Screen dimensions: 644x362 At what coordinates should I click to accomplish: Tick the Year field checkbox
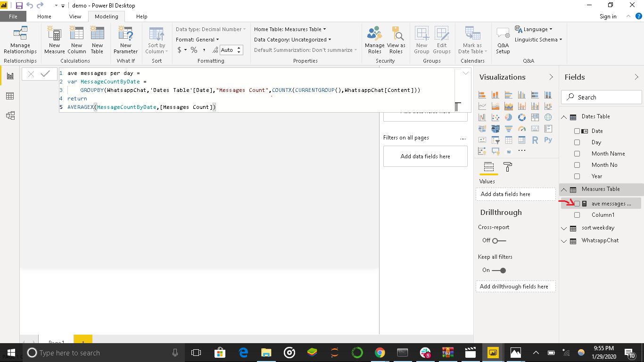coord(577,176)
